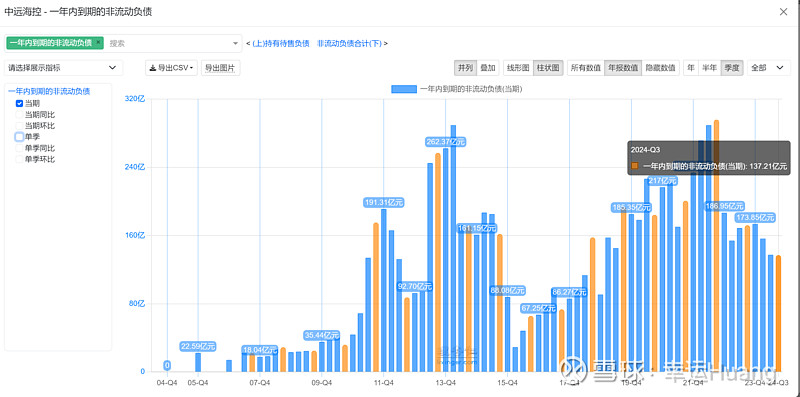Click the 导出图片 button

220,68
